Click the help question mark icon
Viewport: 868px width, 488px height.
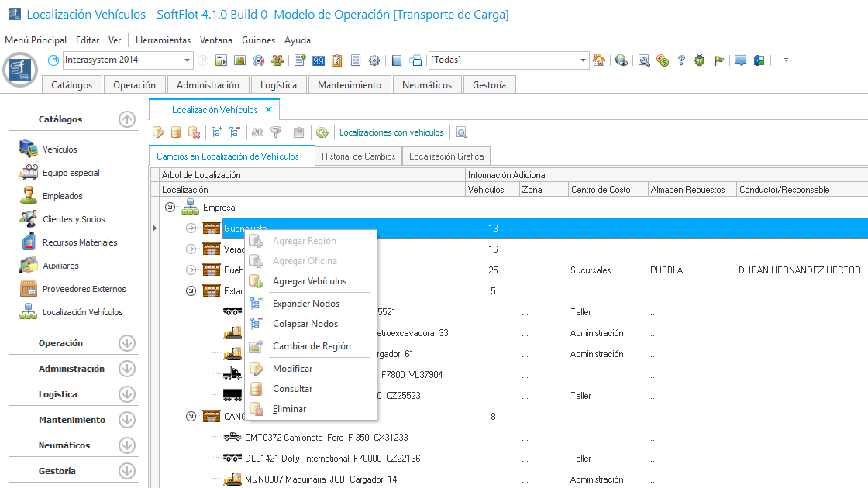click(x=681, y=60)
